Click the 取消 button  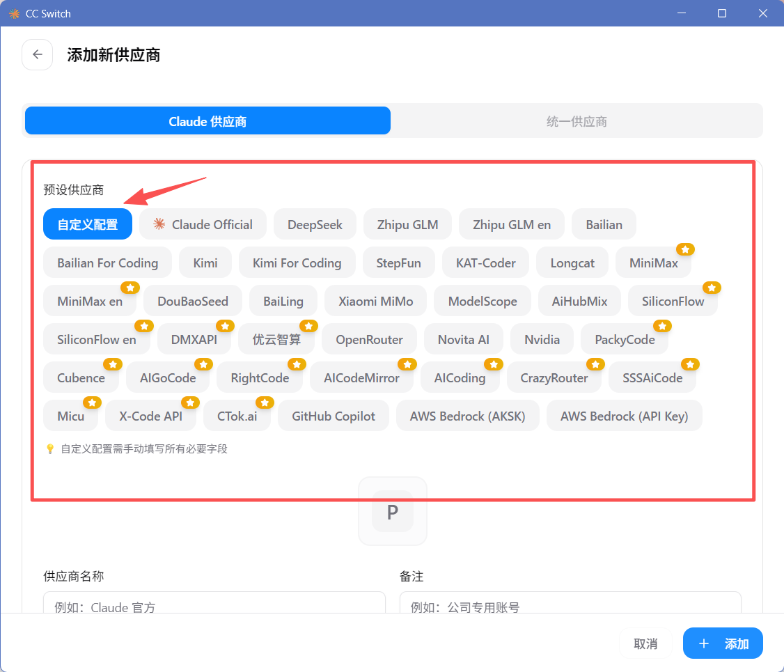(645, 643)
